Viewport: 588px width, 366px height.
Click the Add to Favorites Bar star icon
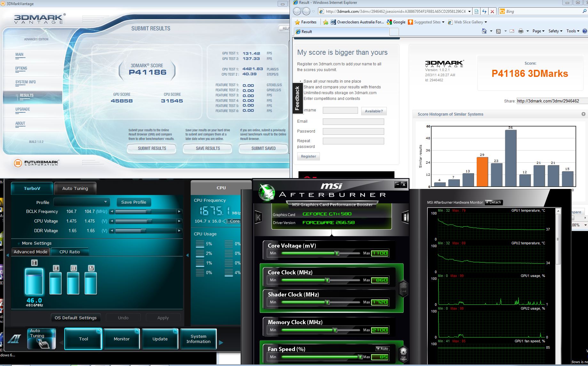coord(325,22)
